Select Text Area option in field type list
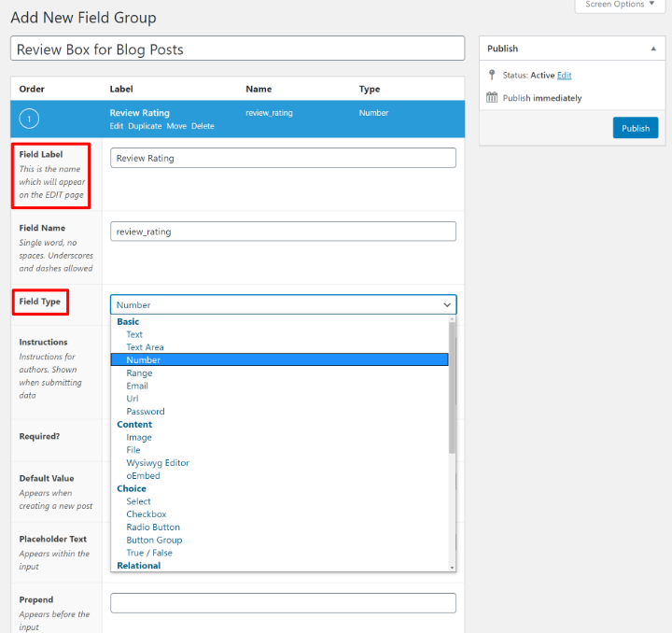This screenshot has height=633, width=672. [280, 347]
